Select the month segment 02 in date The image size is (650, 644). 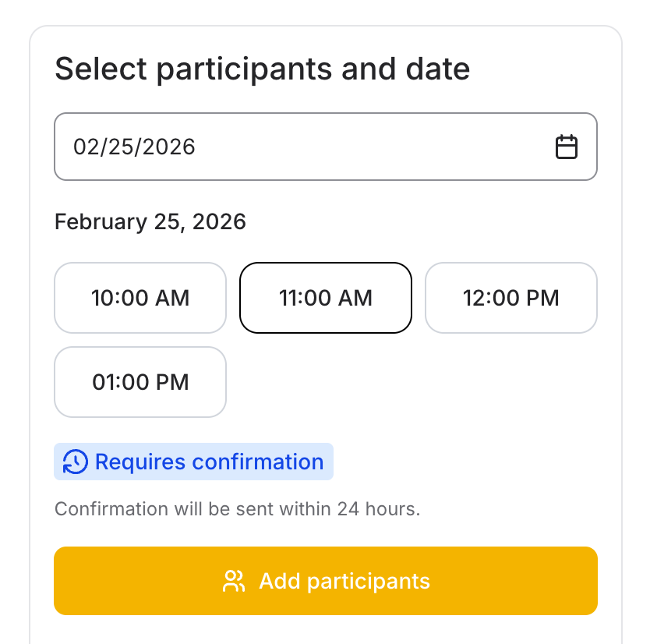[85, 147]
